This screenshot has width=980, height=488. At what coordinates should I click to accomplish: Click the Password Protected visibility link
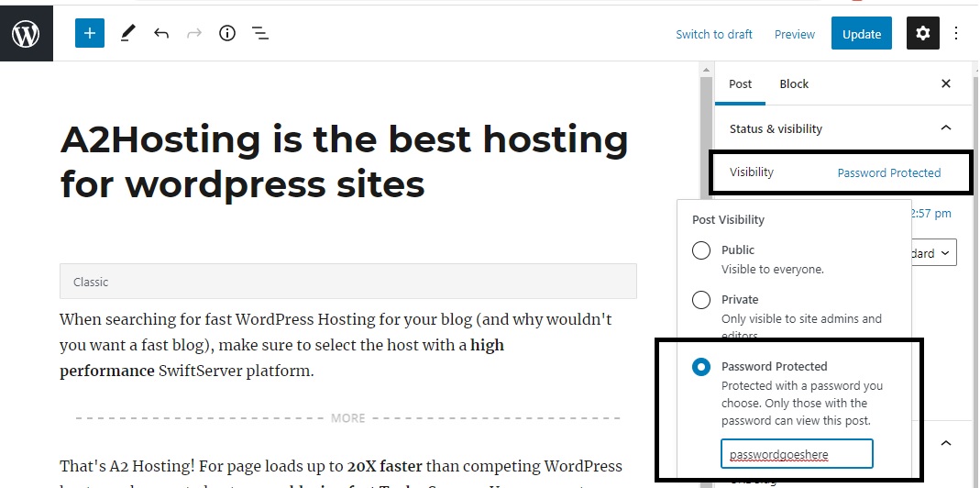point(888,172)
